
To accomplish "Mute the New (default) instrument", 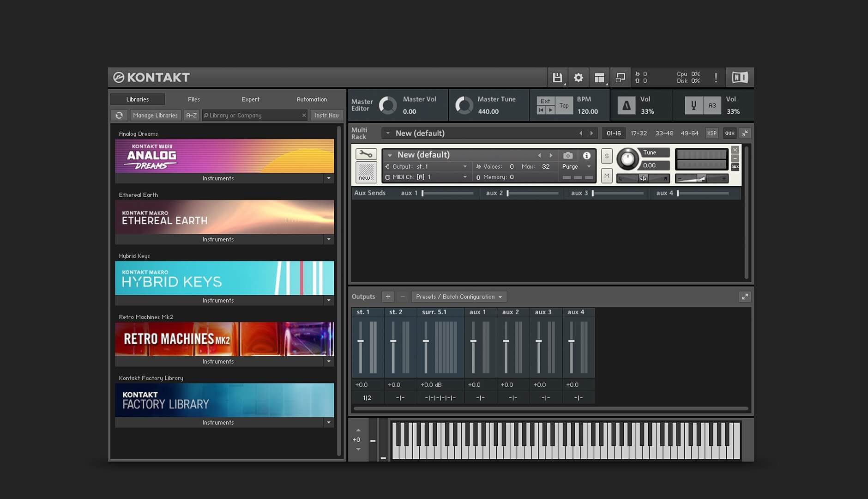I will pos(607,176).
